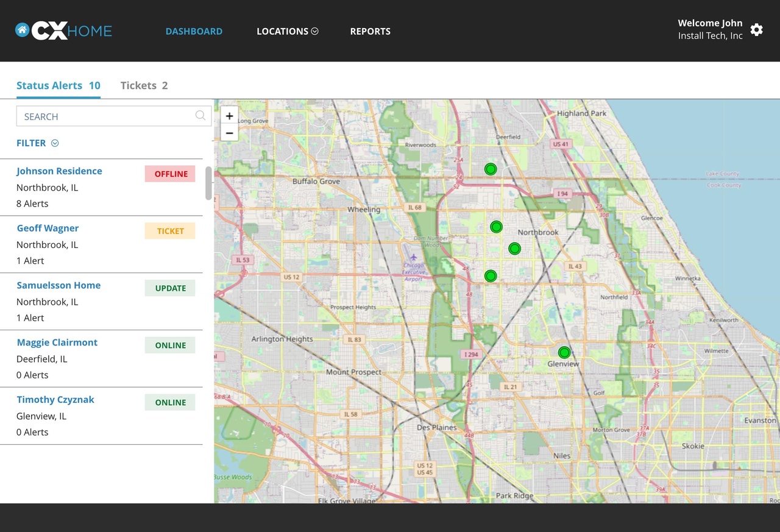Select the Status Alerts tab
The image size is (780, 532).
coord(58,85)
